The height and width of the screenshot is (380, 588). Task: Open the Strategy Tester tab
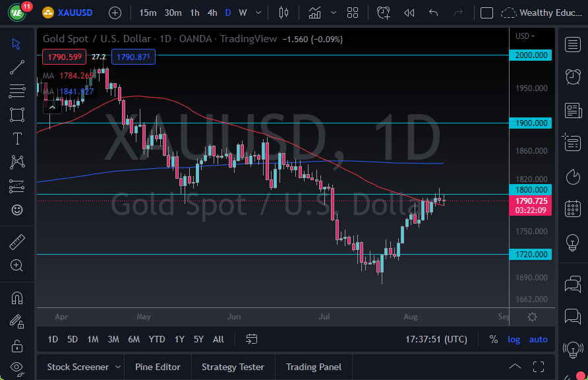233,366
